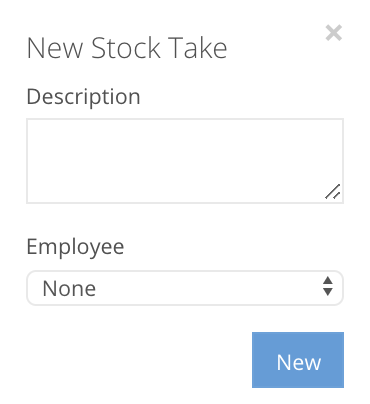Click the Description text area
The width and height of the screenshot is (370, 404).
pos(185,161)
